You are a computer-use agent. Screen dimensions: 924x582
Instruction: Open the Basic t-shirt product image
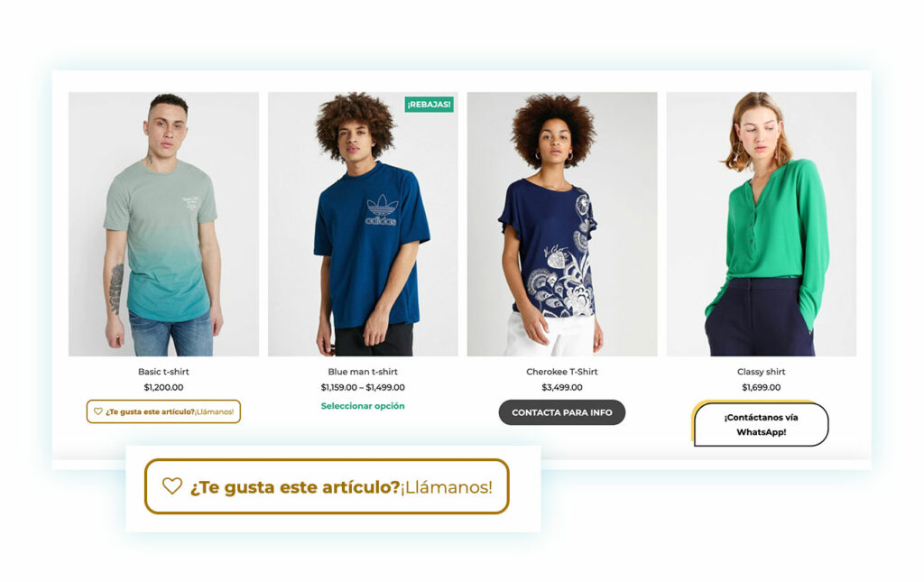coord(163,224)
